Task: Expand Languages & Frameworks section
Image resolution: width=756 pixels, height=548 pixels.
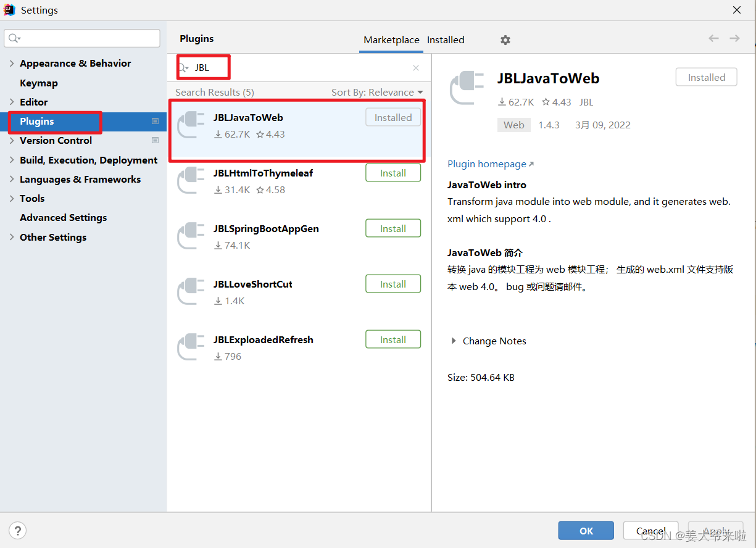Action: pyautogui.click(x=12, y=179)
